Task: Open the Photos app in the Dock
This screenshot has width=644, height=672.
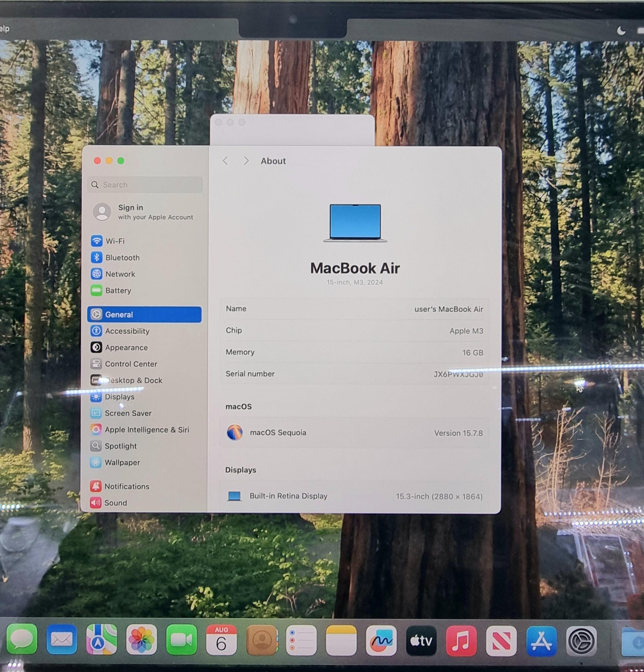Action: pyautogui.click(x=141, y=640)
